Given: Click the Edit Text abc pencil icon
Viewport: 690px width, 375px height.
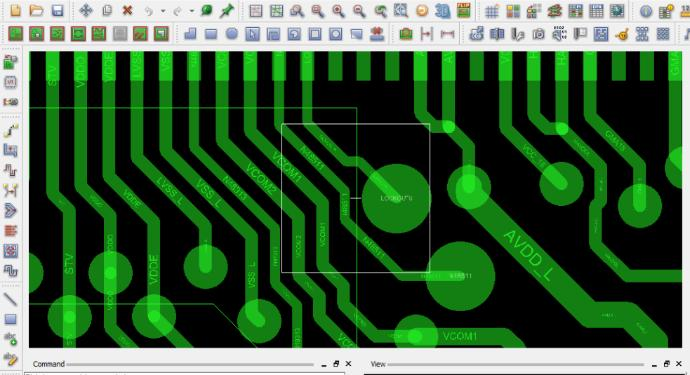Looking at the screenshot, I should (11, 359).
